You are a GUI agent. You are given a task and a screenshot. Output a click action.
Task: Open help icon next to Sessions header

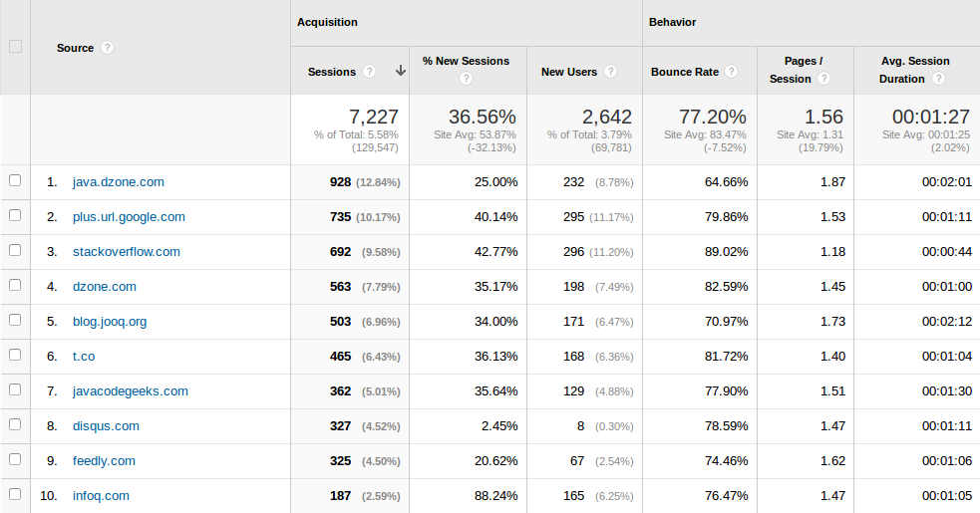370,72
